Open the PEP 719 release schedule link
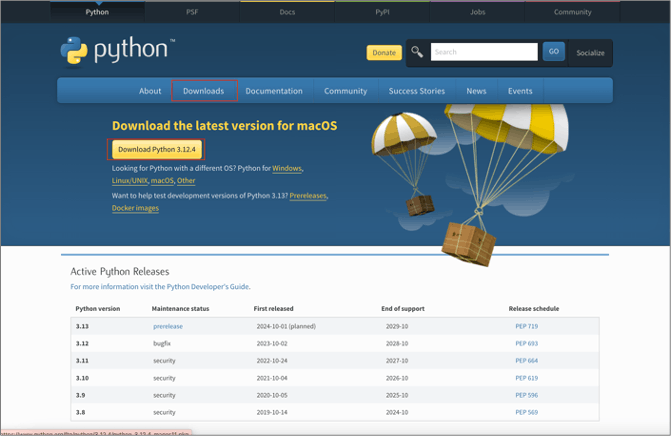This screenshot has width=671, height=436. tap(526, 327)
